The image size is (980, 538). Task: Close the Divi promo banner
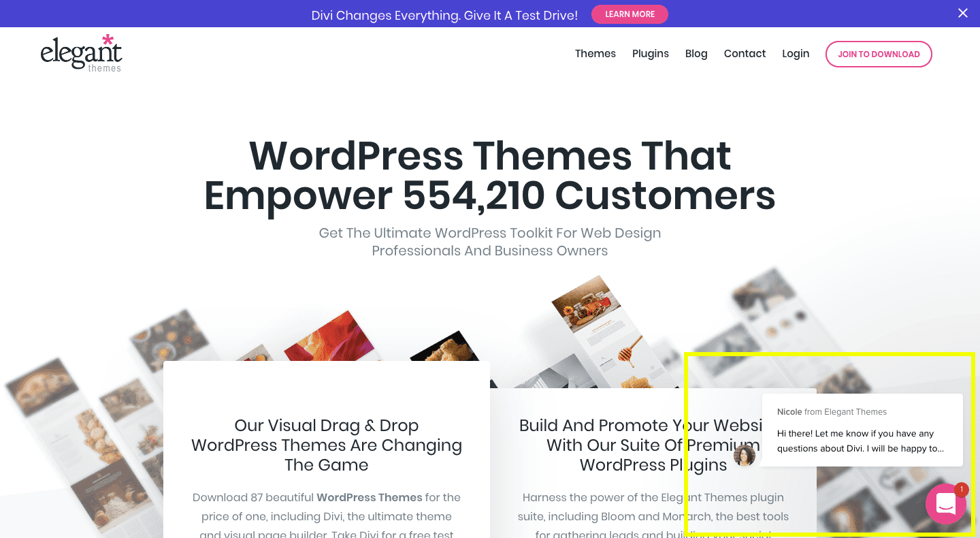point(963,13)
